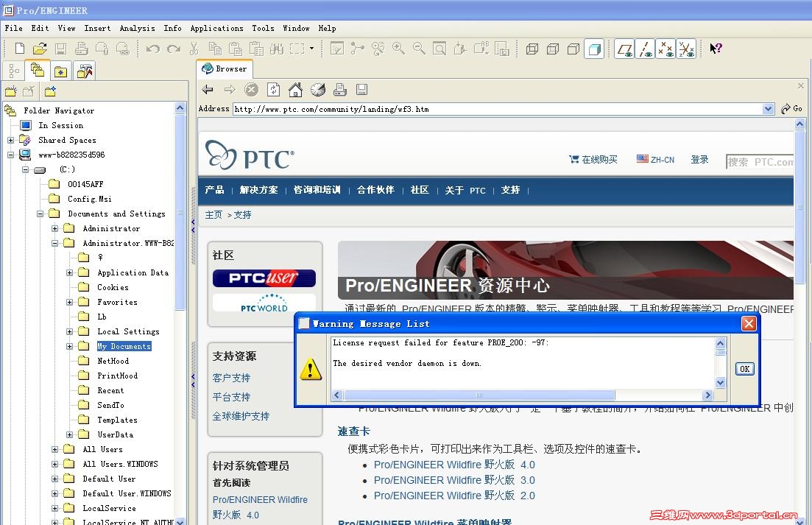Select the In Session tree item
The width and height of the screenshot is (812, 525).
click(60, 125)
